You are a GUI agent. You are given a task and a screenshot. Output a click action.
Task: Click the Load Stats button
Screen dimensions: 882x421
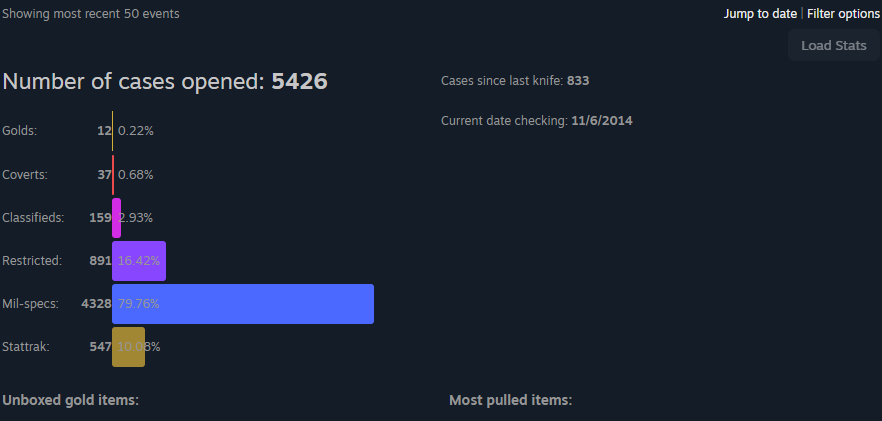834,46
